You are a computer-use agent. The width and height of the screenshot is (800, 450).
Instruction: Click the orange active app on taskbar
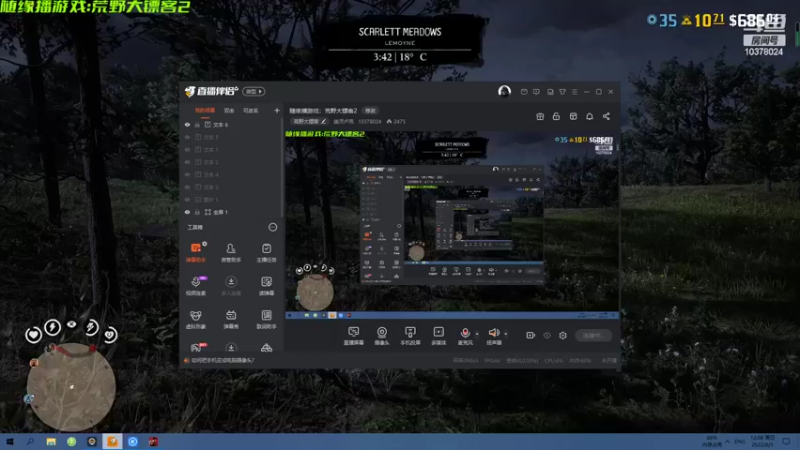click(x=112, y=441)
